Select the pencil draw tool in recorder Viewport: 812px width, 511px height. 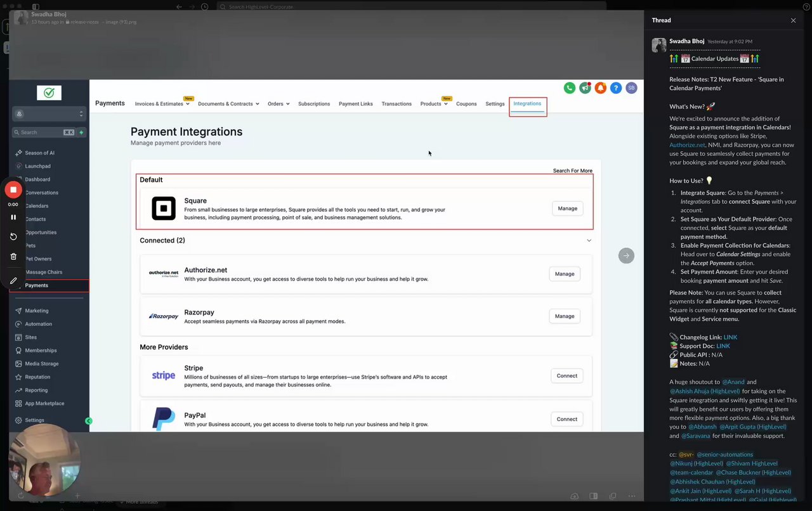point(13,280)
